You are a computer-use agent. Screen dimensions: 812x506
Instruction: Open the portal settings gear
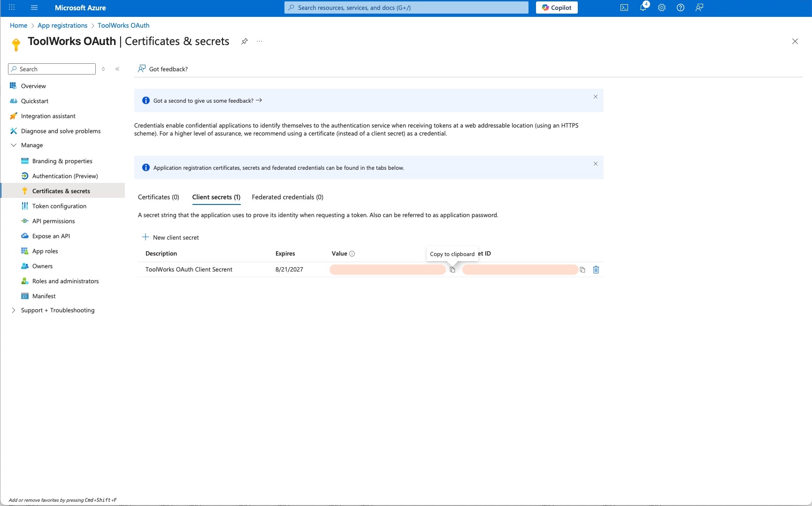[x=661, y=8]
